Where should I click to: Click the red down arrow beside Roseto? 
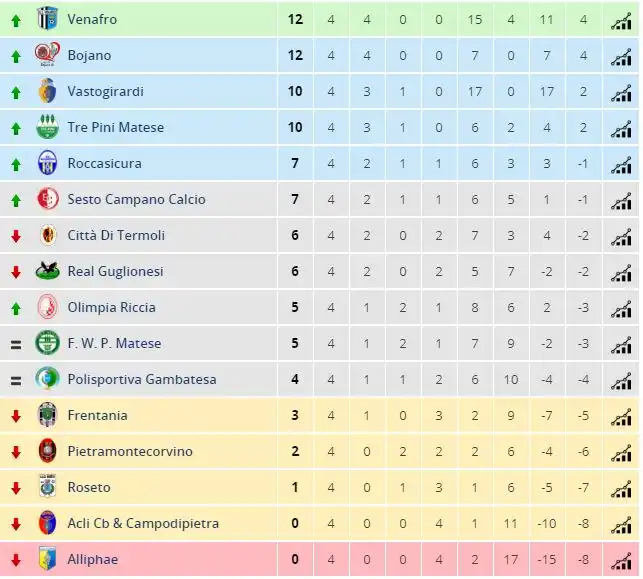[16, 488]
